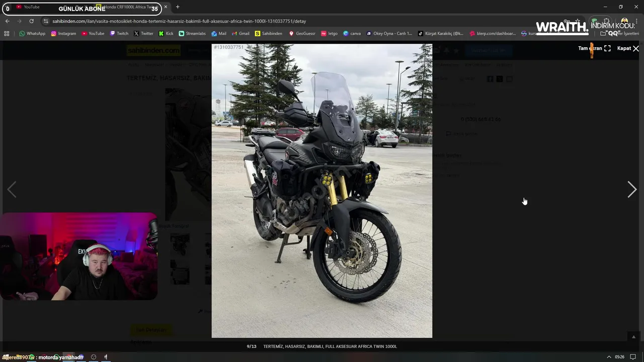
Task: Open the Kick bookmark
Action: 166,34
